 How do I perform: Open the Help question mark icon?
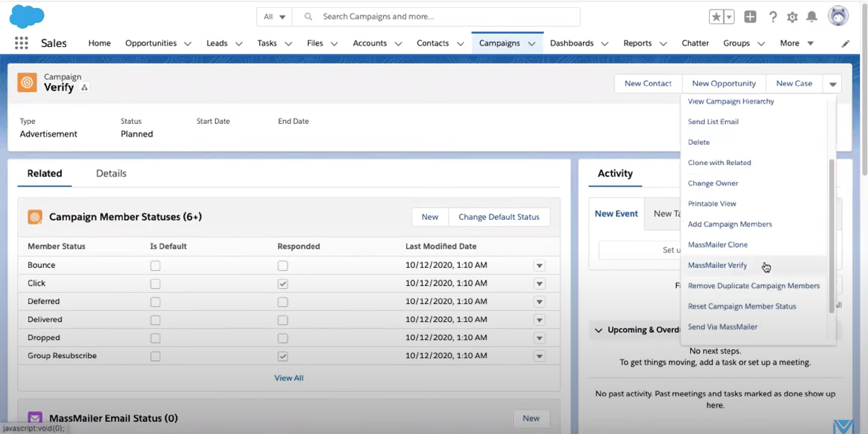click(773, 17)
